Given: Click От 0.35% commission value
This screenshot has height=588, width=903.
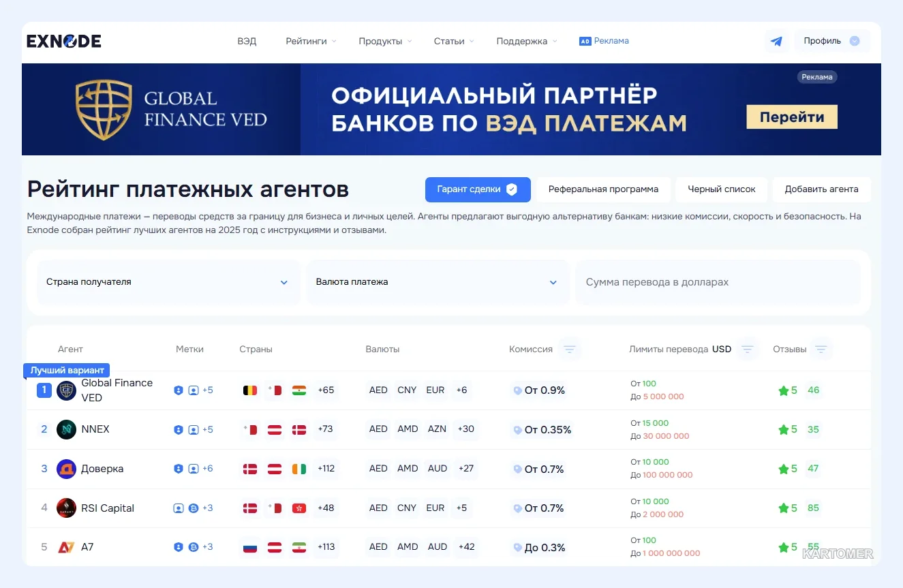Looking at the screenshot, I should pyautogui.click(x=548, y=430).
